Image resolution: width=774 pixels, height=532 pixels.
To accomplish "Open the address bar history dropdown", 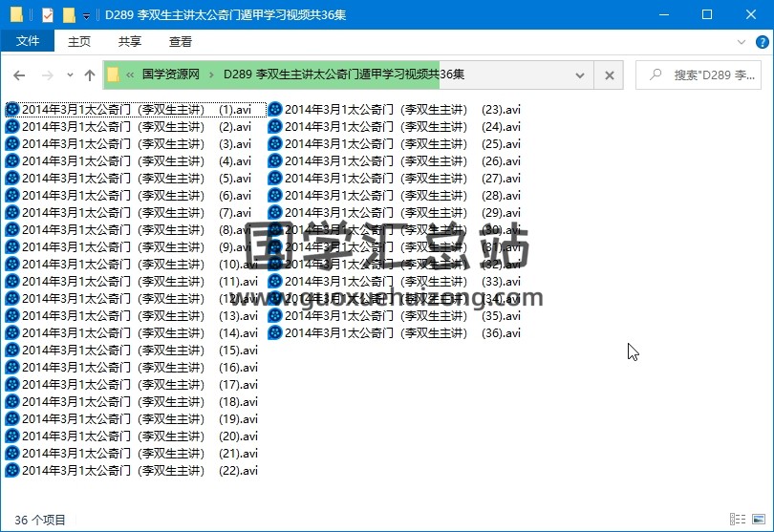I will (580, 75).
